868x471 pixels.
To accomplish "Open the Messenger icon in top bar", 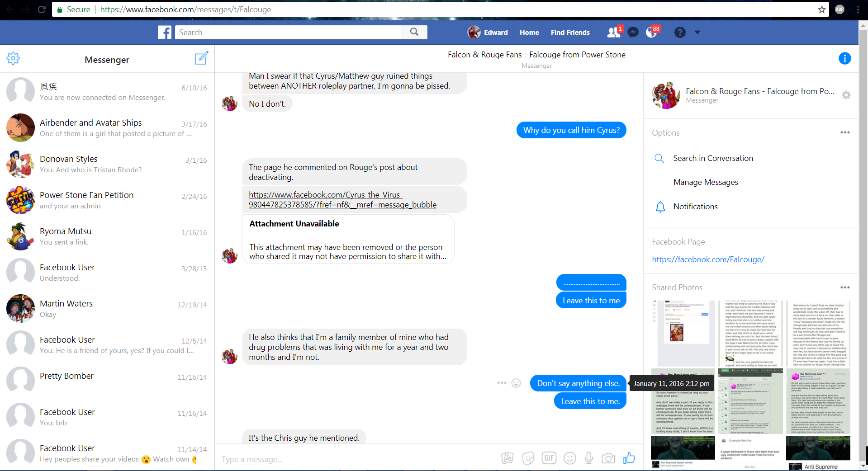I will click(x=633, y=32).
